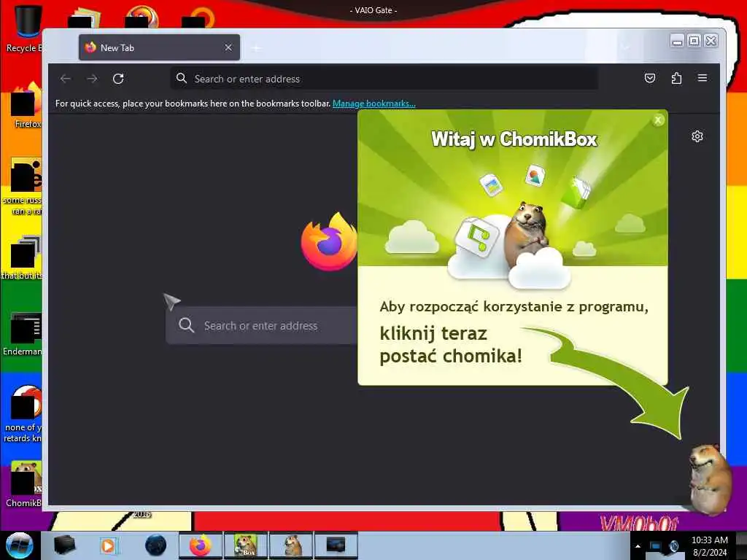Close the Witaj w ChomikBox popup
Image resolution: width=747 pixels, height=560 pixels.
[658, 120]
